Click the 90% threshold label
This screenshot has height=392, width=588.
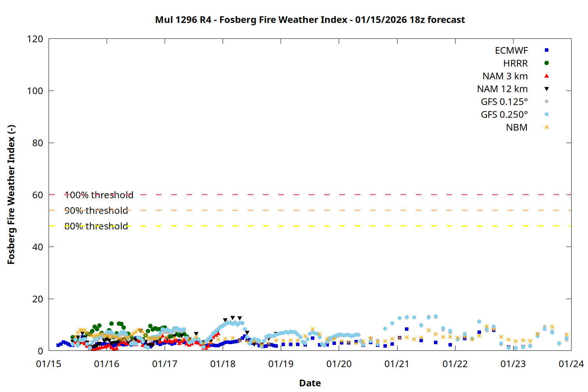tap(96, 211)
